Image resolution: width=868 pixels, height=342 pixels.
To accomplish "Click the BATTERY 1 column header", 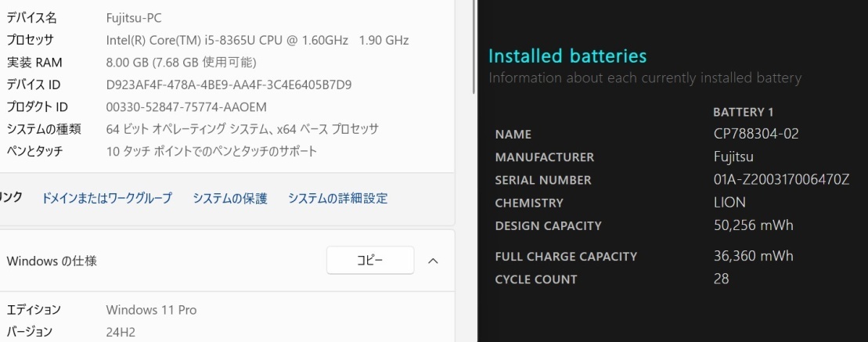I will [744, 113].
